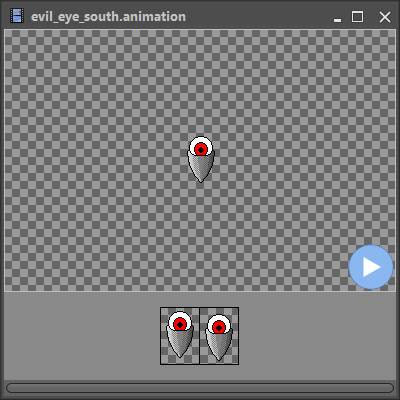Start the animation with the play button

point(371,267)
